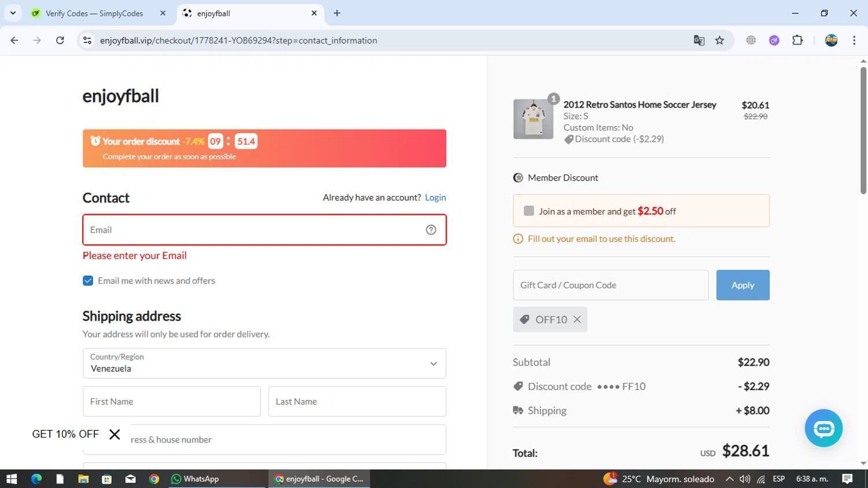Open the tab search dropdown arrow

click(x=13, y=13)
